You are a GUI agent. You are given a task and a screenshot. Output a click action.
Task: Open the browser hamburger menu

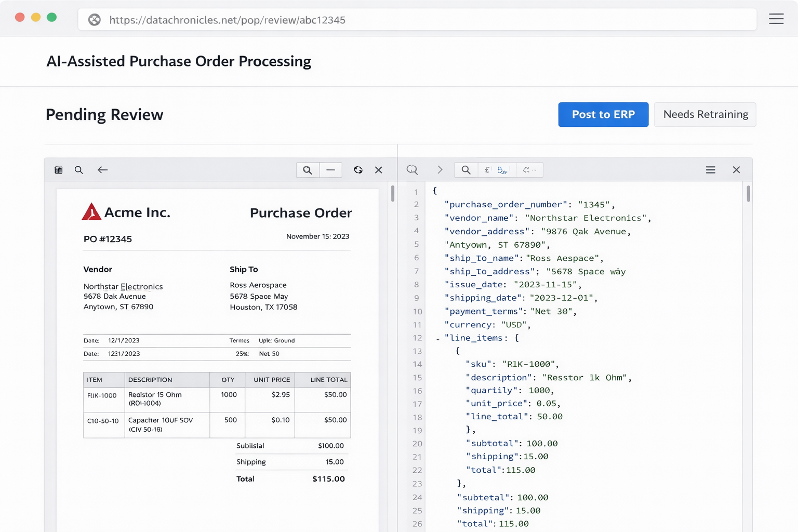pos(776,19)
